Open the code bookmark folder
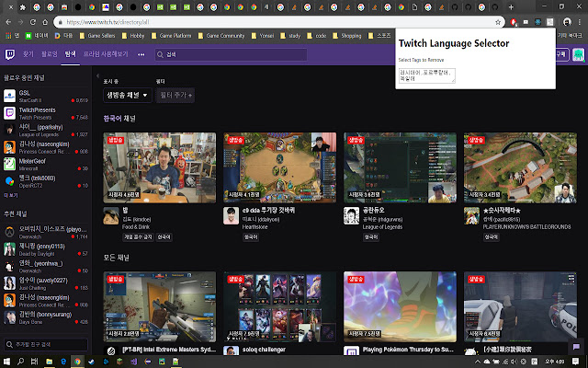Viewport: 588px width, 368px height. pos(317,36)
